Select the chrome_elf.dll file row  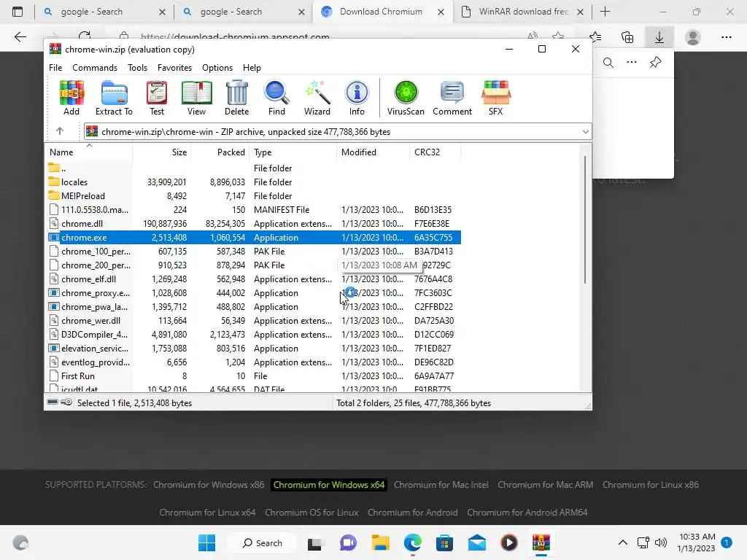pos(254,279)
